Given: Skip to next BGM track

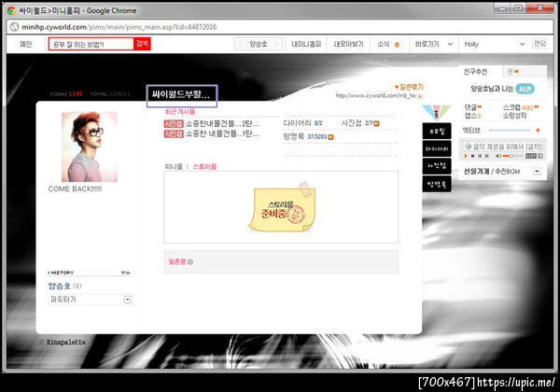Looking at the screenshot, I should point(486,156).
